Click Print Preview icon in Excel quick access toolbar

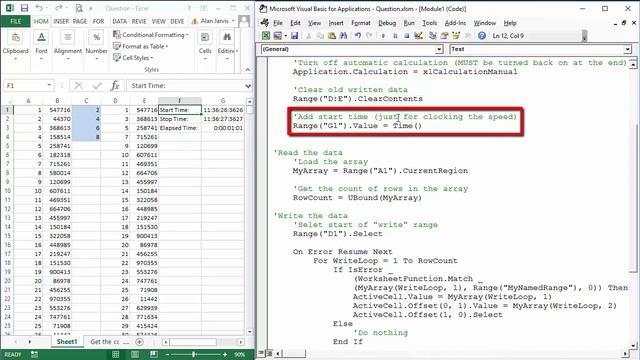79,8
